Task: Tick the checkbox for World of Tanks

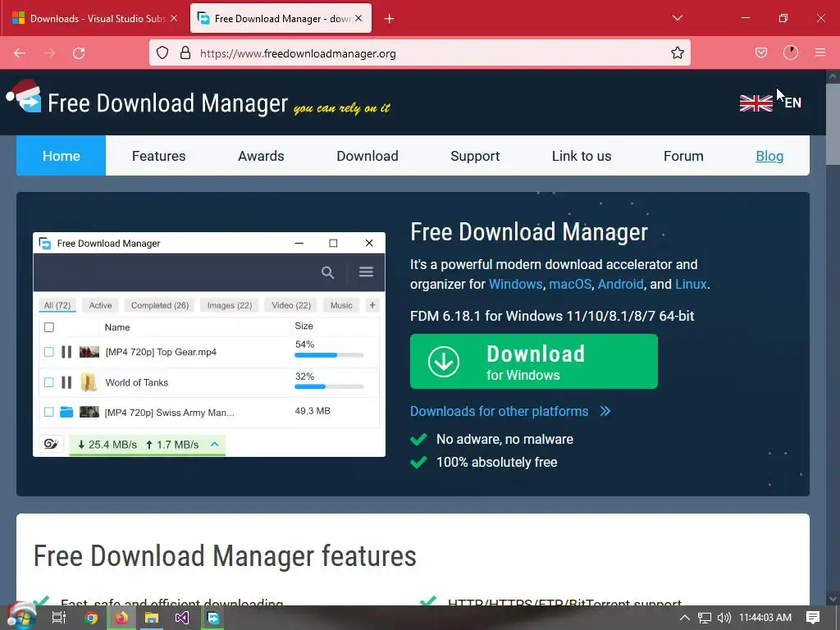Action: [48, 382]
